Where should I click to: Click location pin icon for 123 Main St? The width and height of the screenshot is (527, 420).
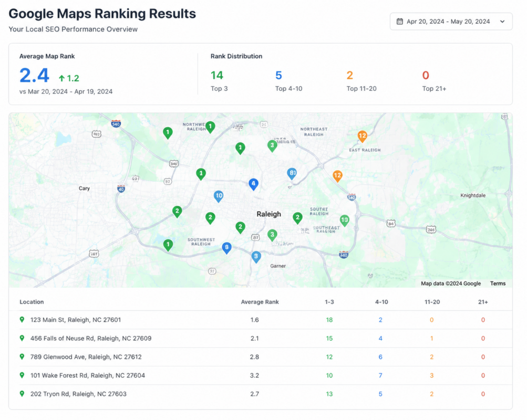[22, 320]
